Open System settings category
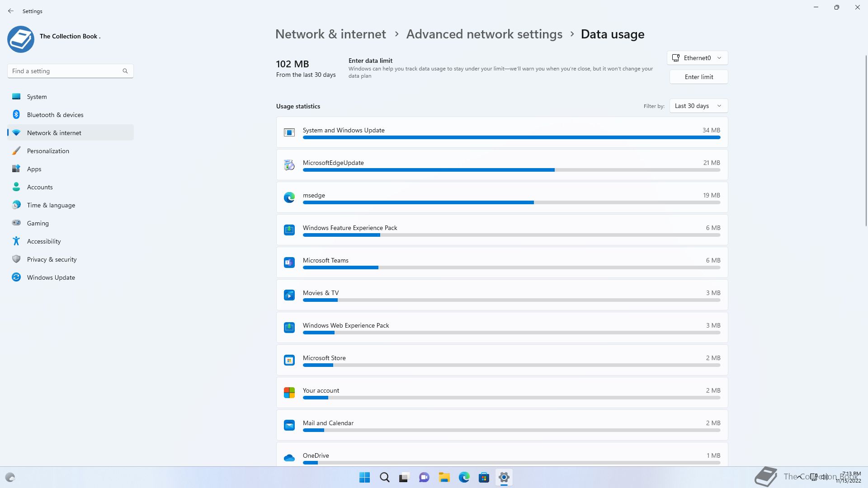 tap(71, 97)
